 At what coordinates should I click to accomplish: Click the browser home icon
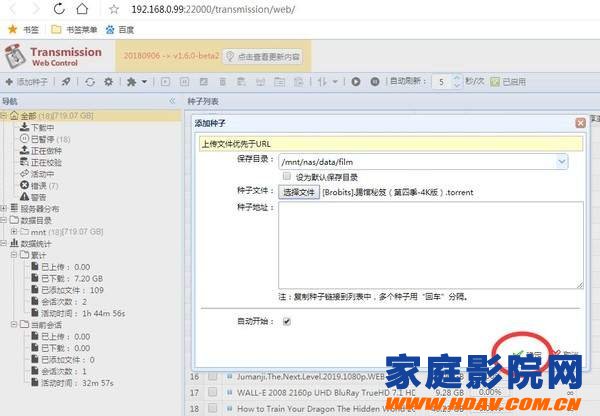(82, 8)
